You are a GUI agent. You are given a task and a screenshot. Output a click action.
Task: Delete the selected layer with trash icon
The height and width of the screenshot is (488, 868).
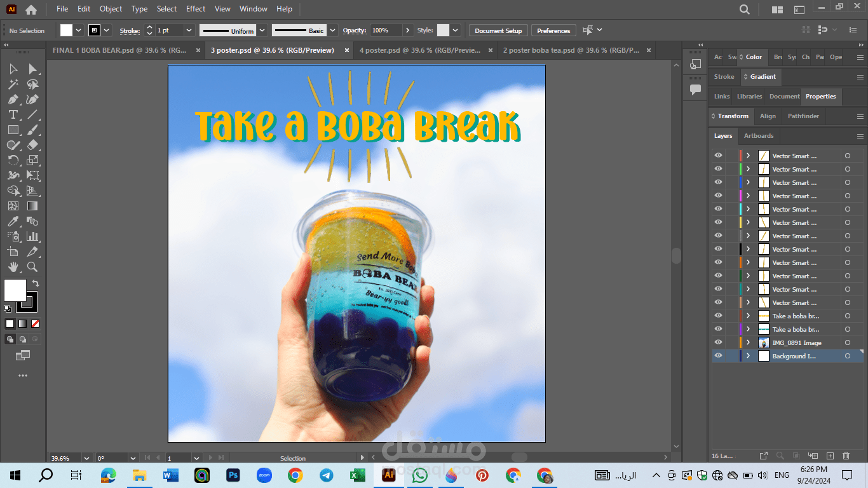(x=846, y=456)
